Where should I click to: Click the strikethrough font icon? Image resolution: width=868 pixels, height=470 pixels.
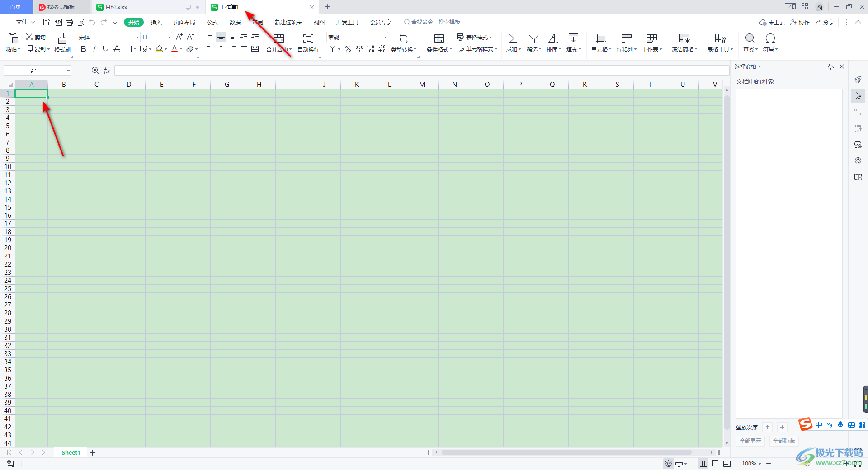[117, 49]
